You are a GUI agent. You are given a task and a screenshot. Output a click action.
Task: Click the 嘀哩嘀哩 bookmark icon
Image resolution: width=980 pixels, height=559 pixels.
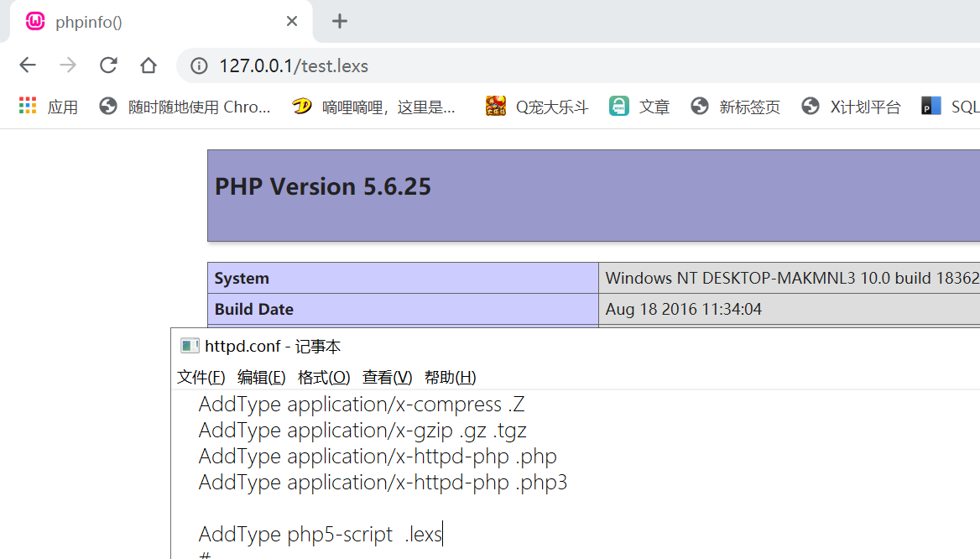click(302, 106)
